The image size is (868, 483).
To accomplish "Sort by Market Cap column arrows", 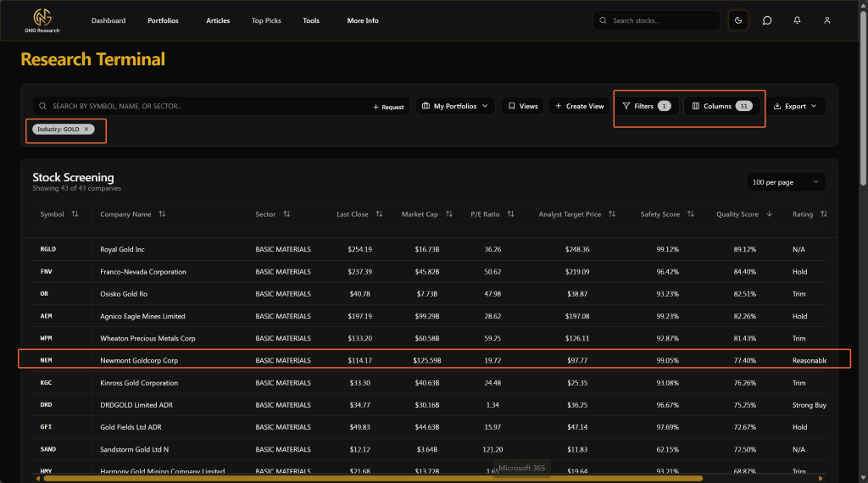I will [448, 214].
